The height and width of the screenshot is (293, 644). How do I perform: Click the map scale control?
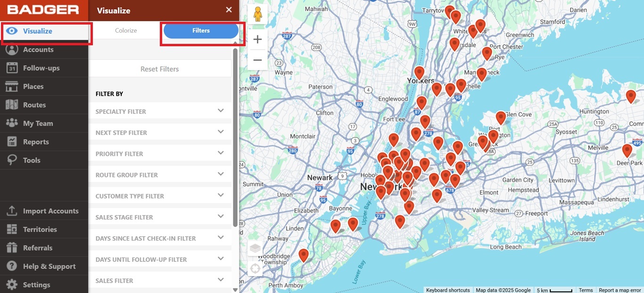pyautogui.click(x=554, y=290)
